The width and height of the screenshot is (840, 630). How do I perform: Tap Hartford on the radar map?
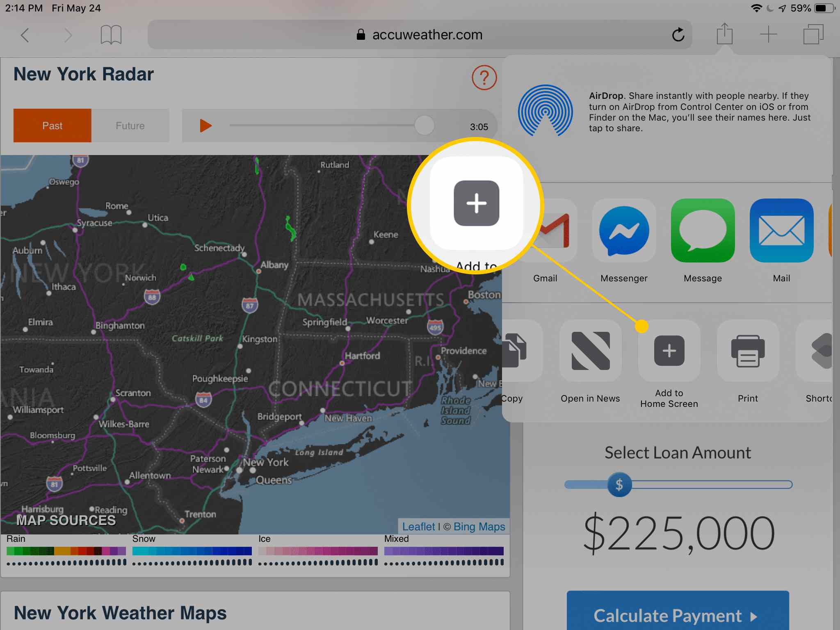point(362,356)
